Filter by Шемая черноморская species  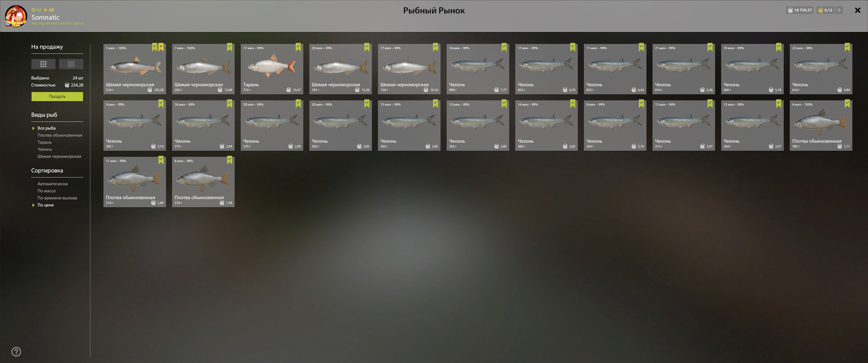[59, 156]
